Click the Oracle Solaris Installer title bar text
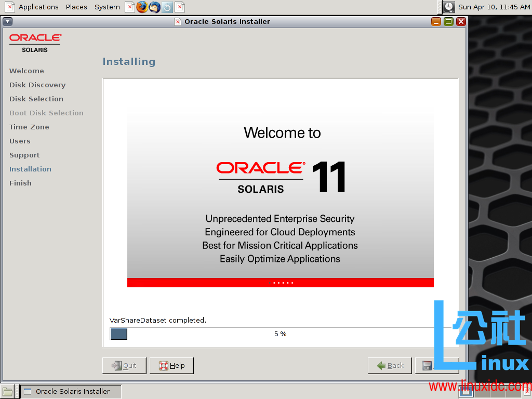The height and width of the screenshot is (399, 532). point(228,21)
